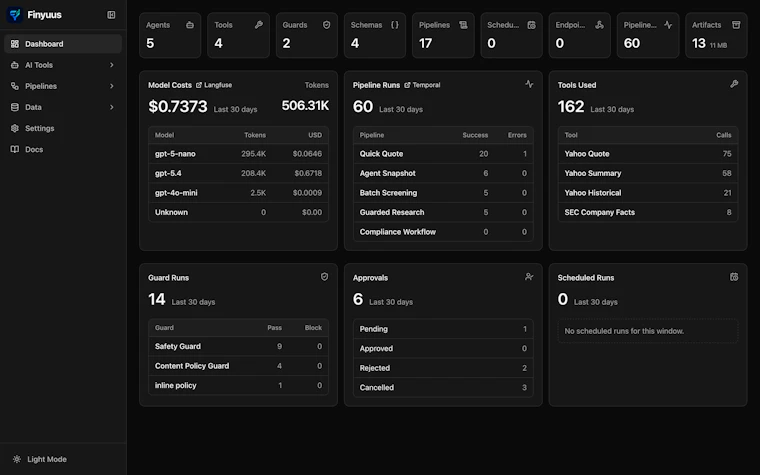The width and height of the screenshot is (760, 475).
Task: Select the Batch Screening pipeline row
Action: pos(443,192)
